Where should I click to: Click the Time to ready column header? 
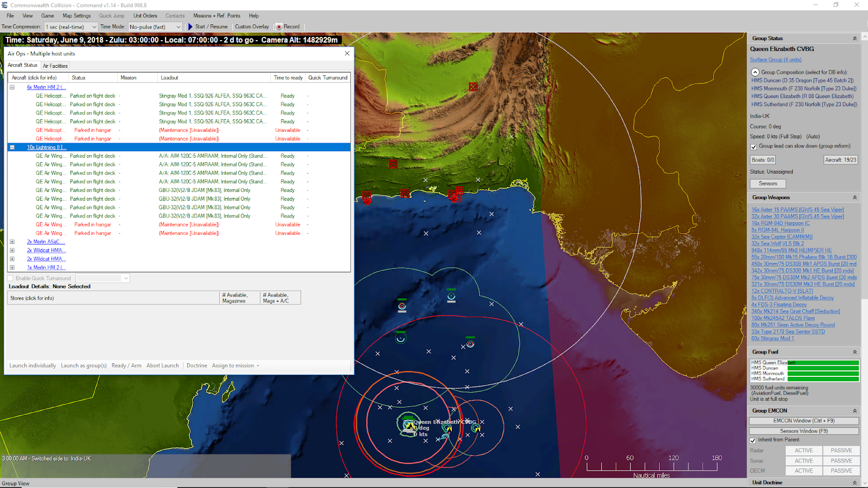pyautogui.click(x=288, y=78)
